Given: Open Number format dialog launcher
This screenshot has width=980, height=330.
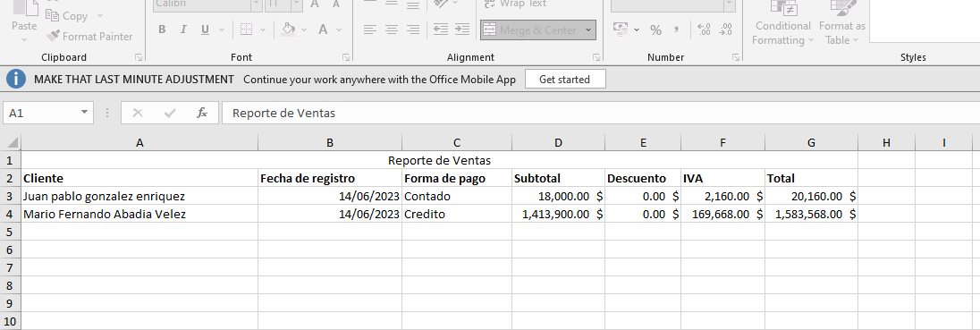Looking at the screenshot, I should pos(736,57).
